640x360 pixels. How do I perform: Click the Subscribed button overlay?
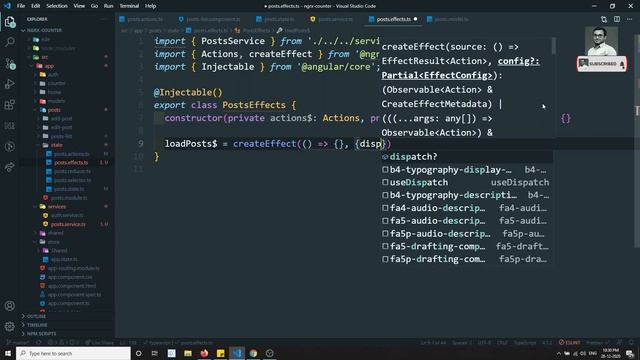602,64
